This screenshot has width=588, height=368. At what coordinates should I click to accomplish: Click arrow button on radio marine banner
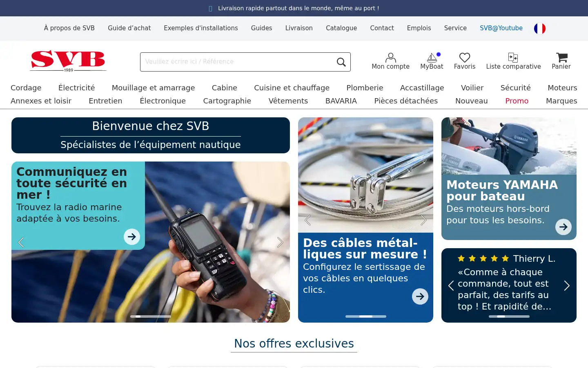[132, 237]
